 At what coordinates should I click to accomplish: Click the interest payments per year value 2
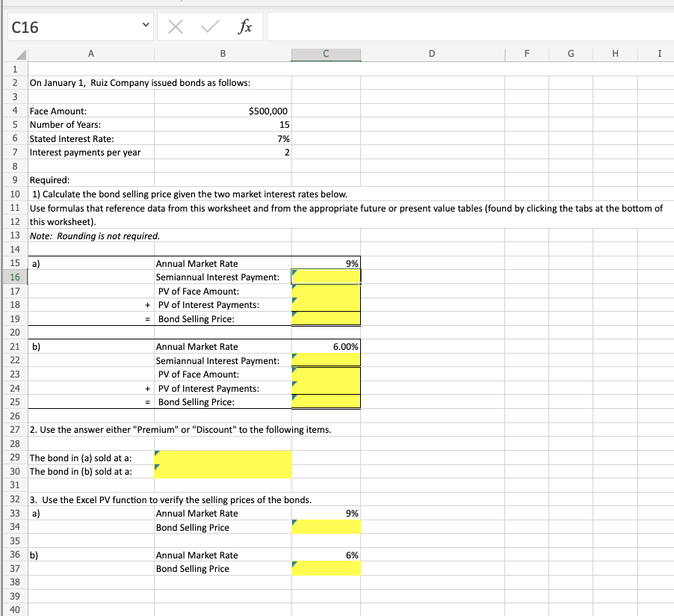(223, 153)
